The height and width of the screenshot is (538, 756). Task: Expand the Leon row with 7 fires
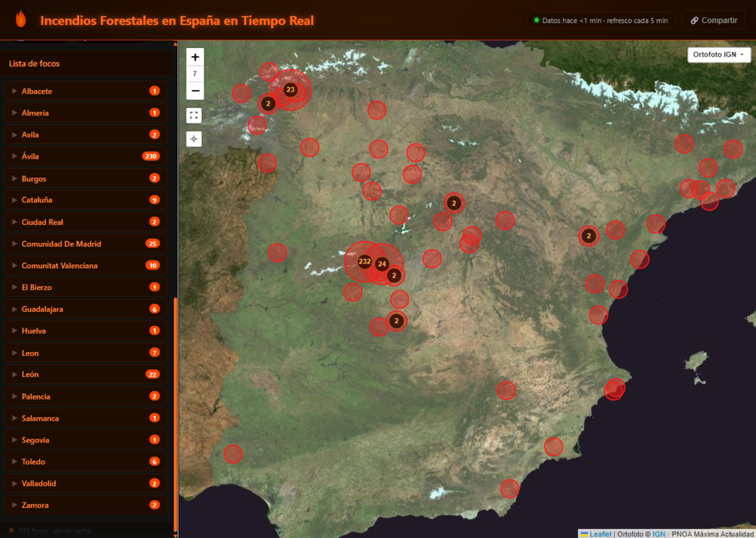coord(86,353)
